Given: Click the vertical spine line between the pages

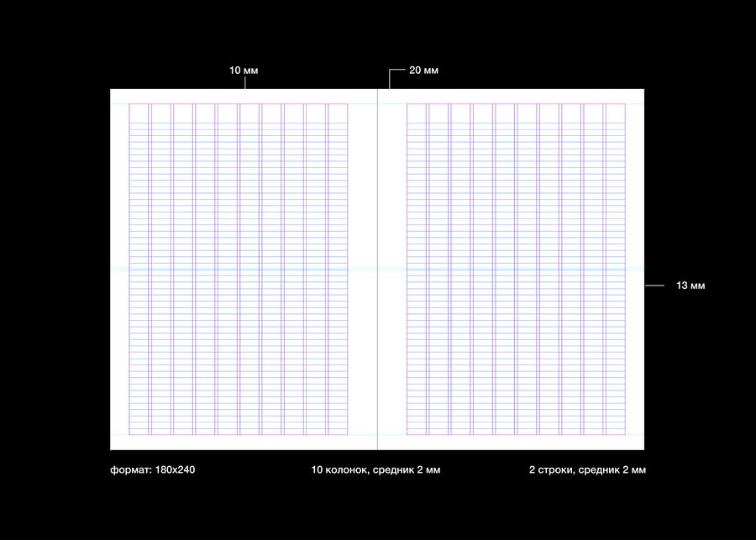Looking at the screenshot, I should point(377,270).
